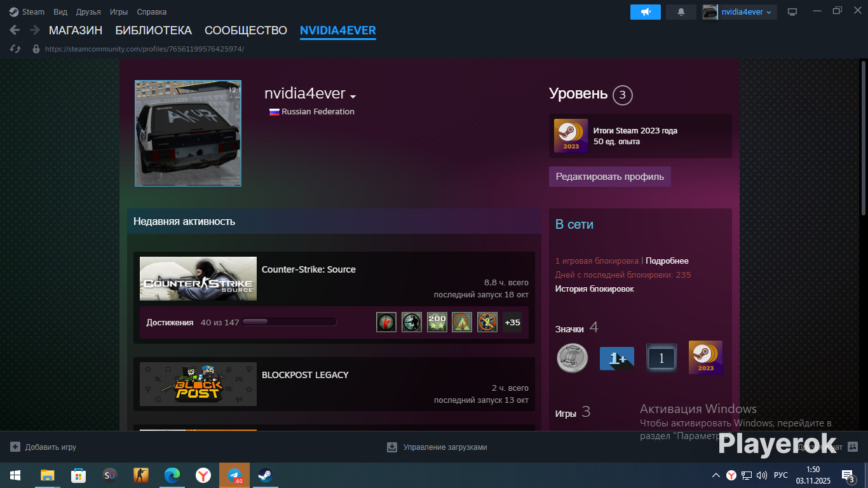Viewport: 868px width, 488px height.
Task: Click the megaphone announcements button
Action: point(646,12)
